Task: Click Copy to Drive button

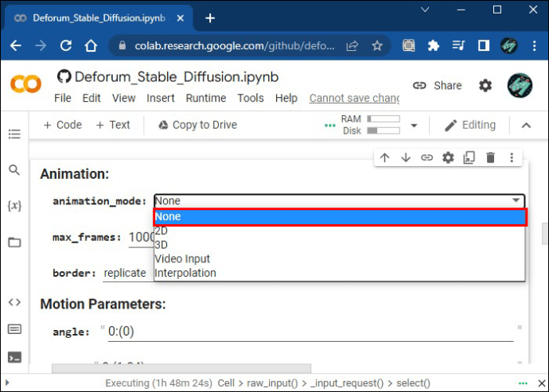Action: [197, 125]
